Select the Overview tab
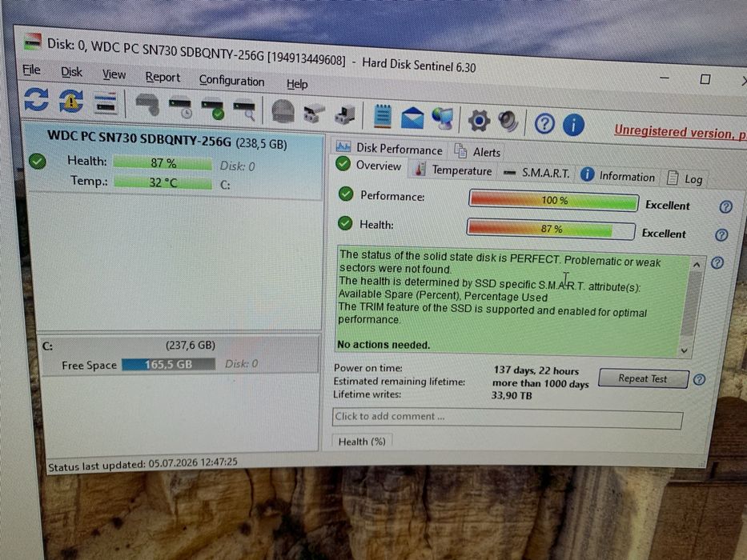This screenshot has width=747, height=560. point(369,166)
